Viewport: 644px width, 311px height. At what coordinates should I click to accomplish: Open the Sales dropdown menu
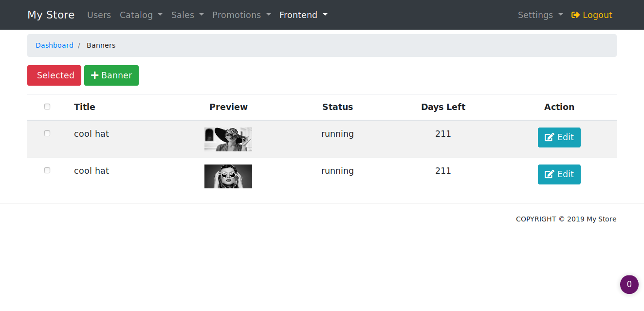(187, 15)
